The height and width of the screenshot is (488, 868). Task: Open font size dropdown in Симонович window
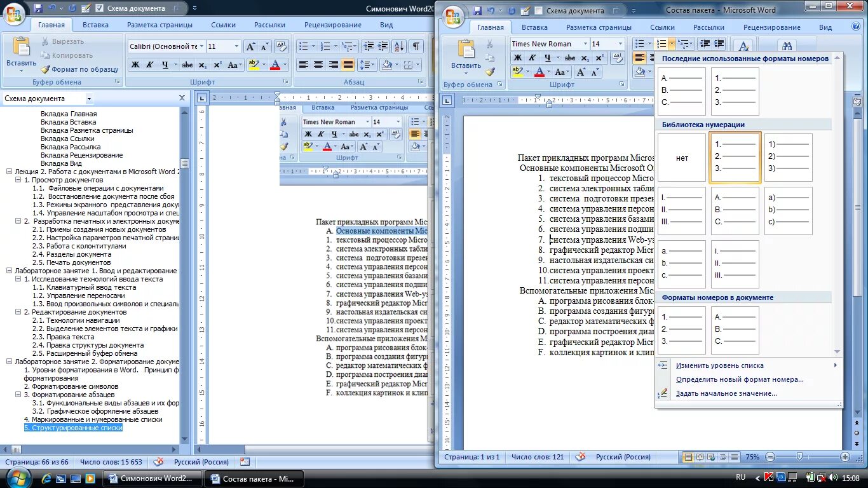(x=237, y=46)
